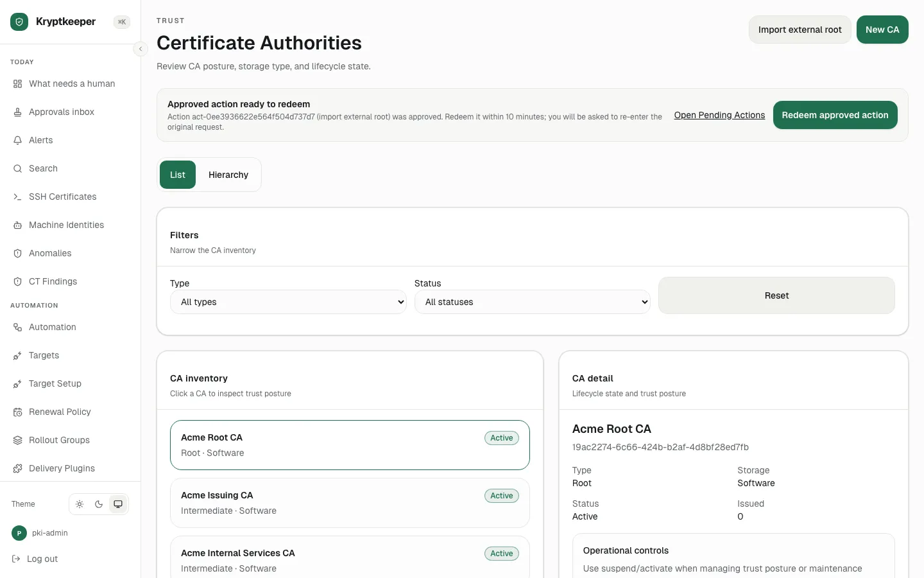Open Rollout Groups layers icon

[18, 440]
